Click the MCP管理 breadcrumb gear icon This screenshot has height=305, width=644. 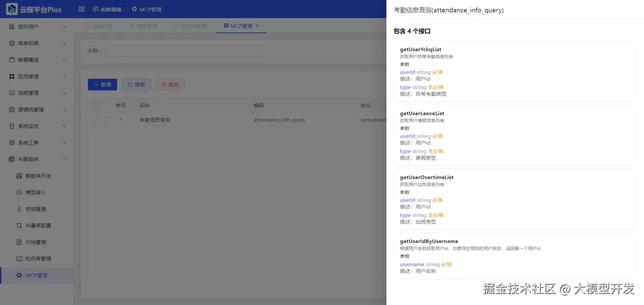pyautogui.click(x=134, y=9)
